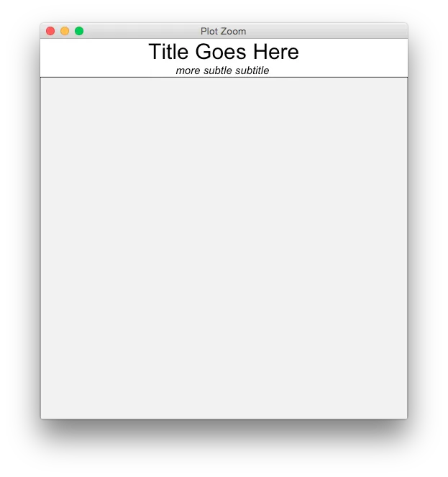Click the word "Goes" in the heading

pos(221,51)
